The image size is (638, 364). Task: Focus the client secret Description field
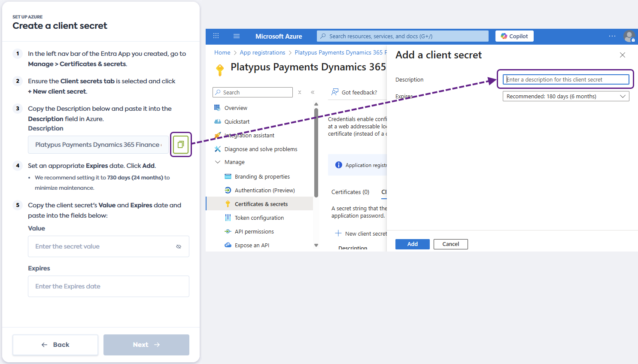click(565, 79)
